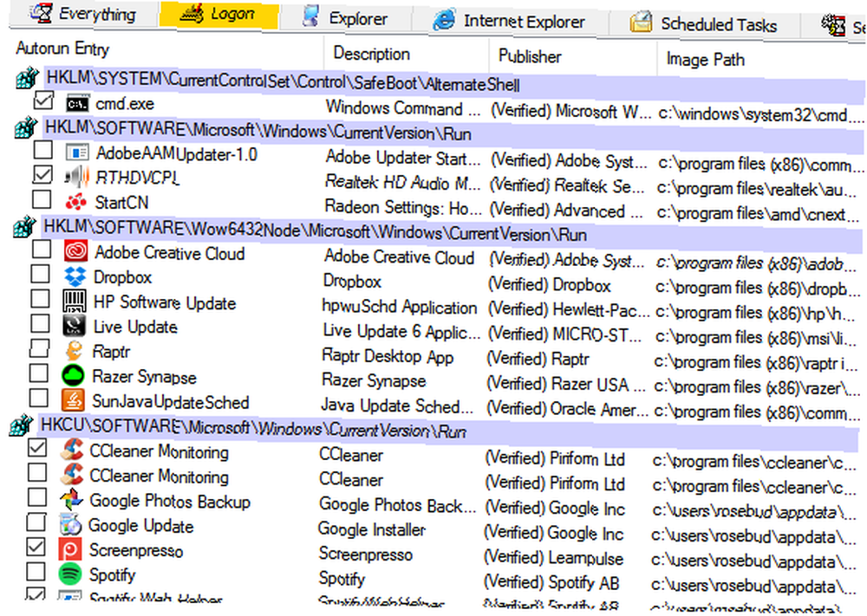The width and height of the screenshot is (867, 616).
Task: Click the red Screenpresso icon
Action: click(69, 549)
